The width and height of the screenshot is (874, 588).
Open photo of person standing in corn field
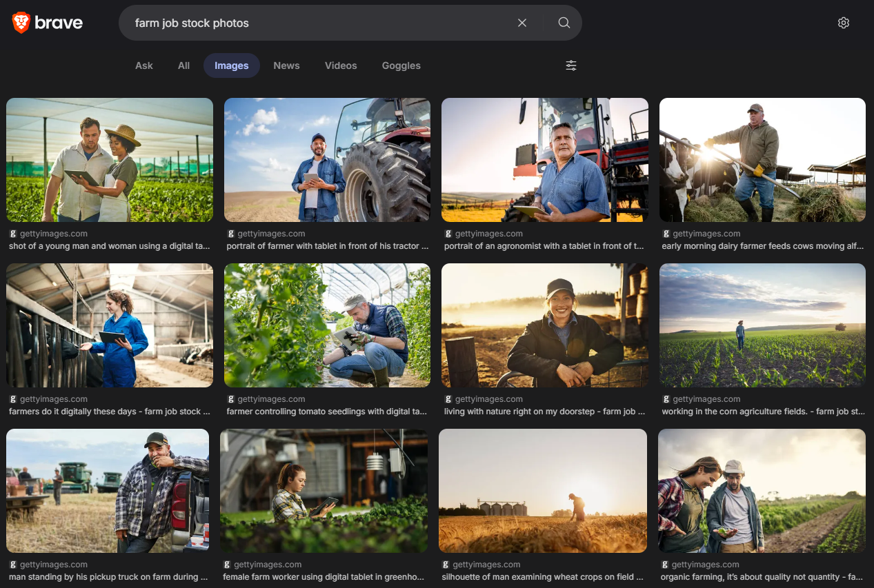pyautogui.click(x=762, y=325)
